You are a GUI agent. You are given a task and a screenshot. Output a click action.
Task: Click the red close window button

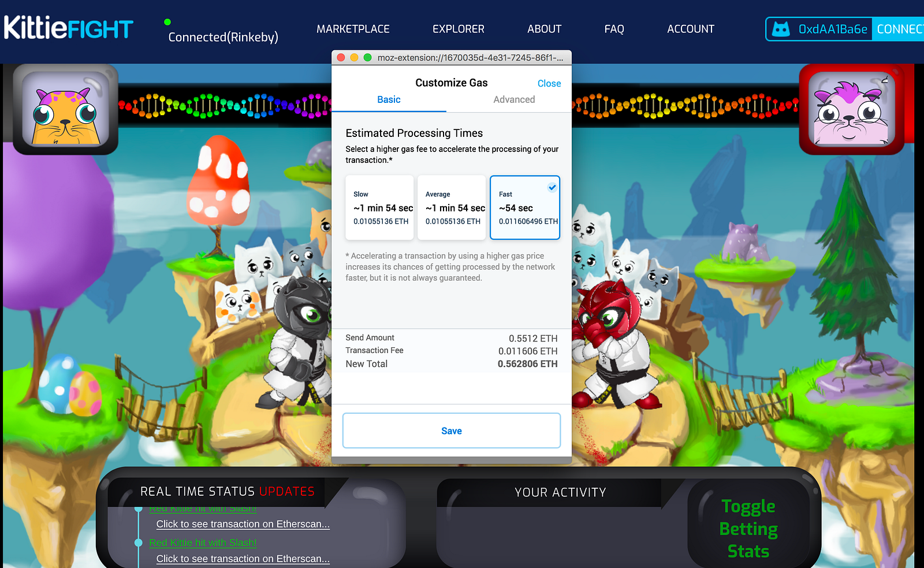(x=341, y=57)
